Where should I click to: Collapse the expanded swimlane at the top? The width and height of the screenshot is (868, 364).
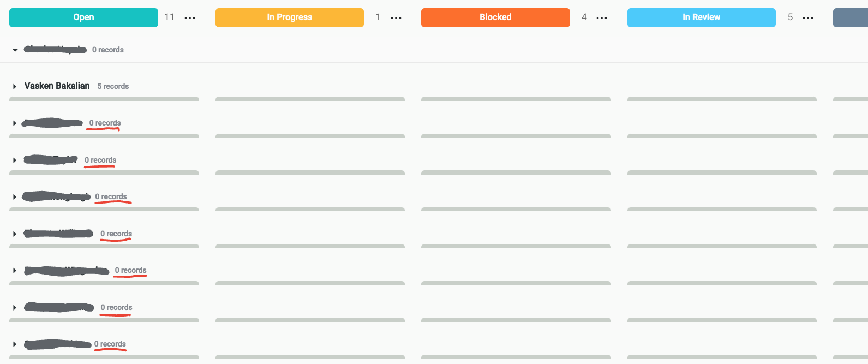coord(15,50)
